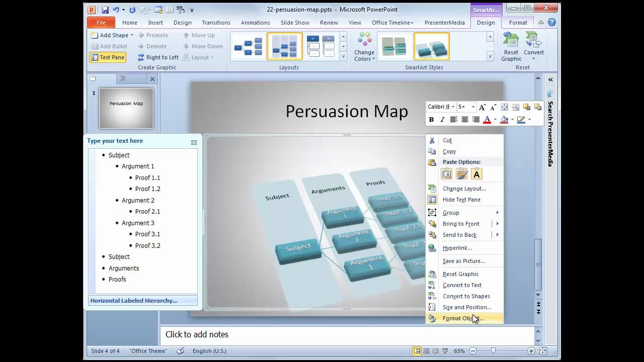Image resolution: width=644 pixels, height=362 pixels.
Task: Open the File tab
Action: click(x=101, y=23)
